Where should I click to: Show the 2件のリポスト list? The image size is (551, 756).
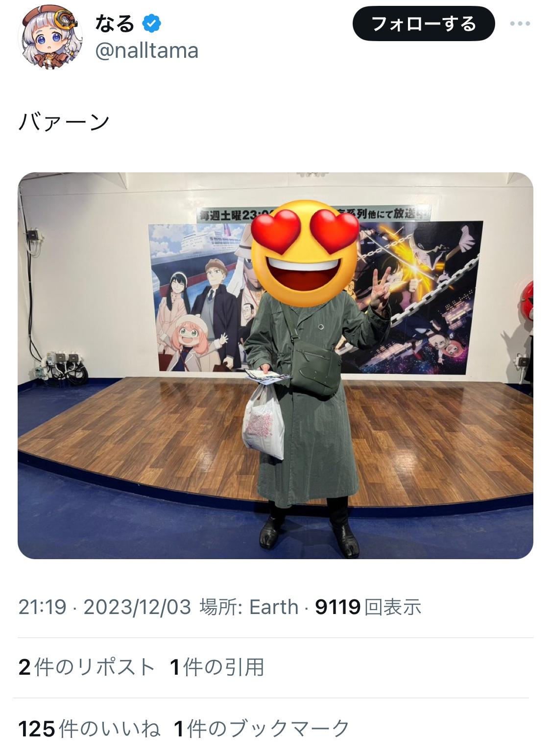(87, 667)
